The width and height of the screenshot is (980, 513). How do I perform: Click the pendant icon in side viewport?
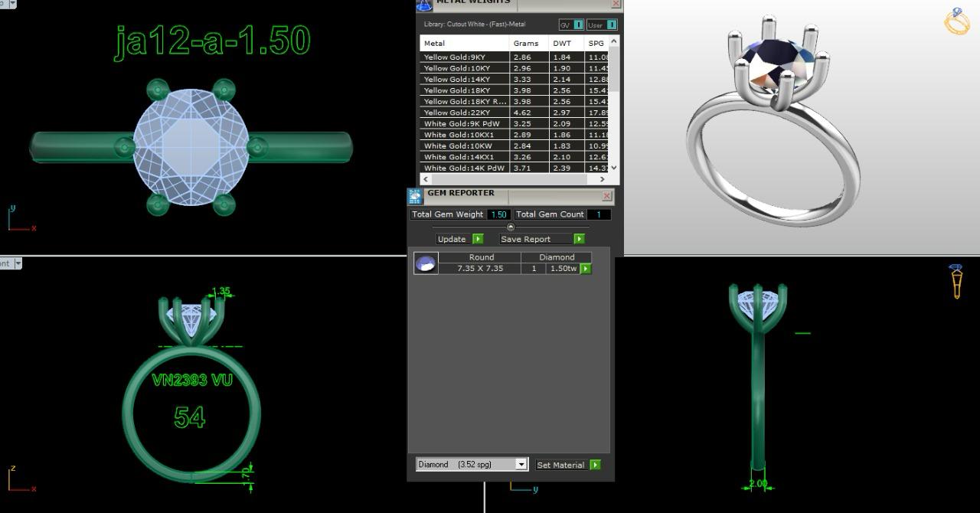pyautogui.click(x=956, y=281)
